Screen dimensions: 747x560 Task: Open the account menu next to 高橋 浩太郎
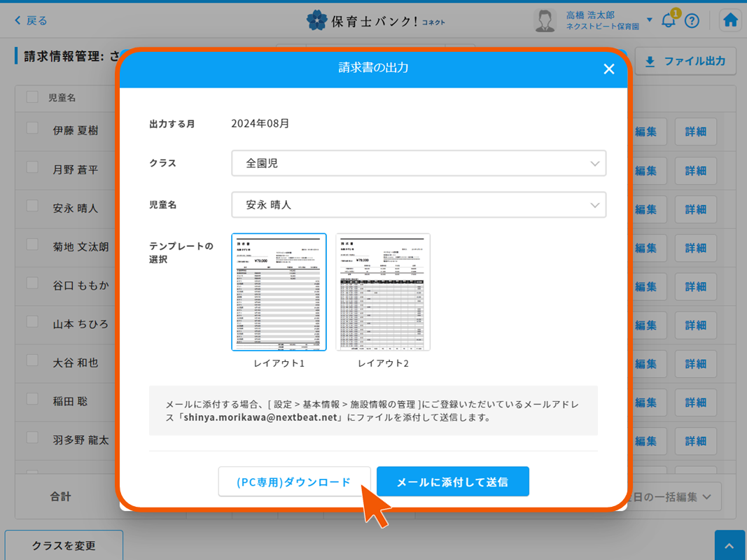point(649,20)
